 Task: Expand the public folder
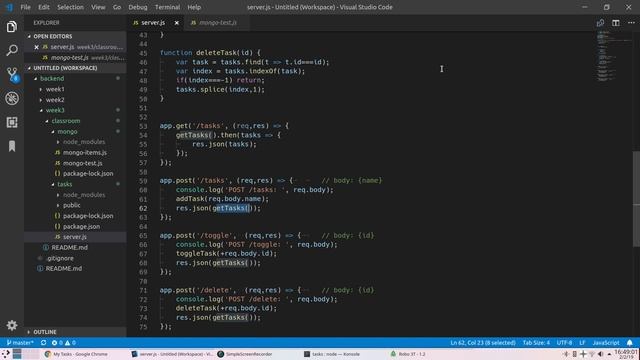(x=71, y=205)
